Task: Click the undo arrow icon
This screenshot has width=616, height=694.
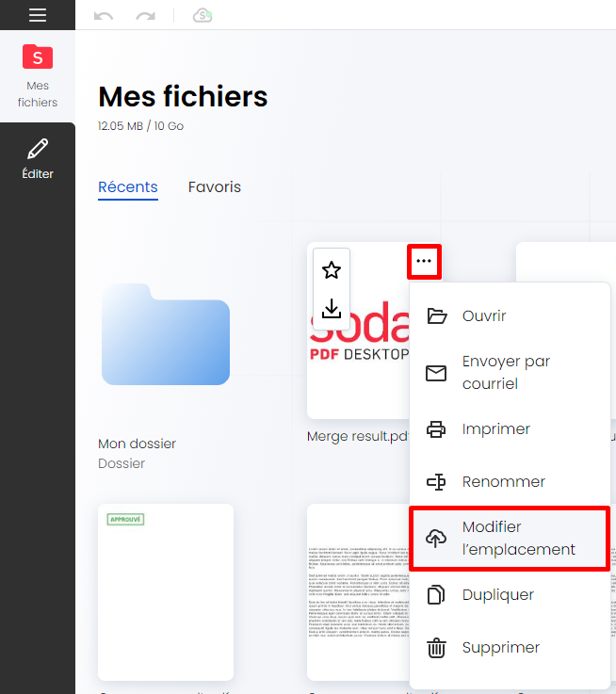Action: [104, 16]
